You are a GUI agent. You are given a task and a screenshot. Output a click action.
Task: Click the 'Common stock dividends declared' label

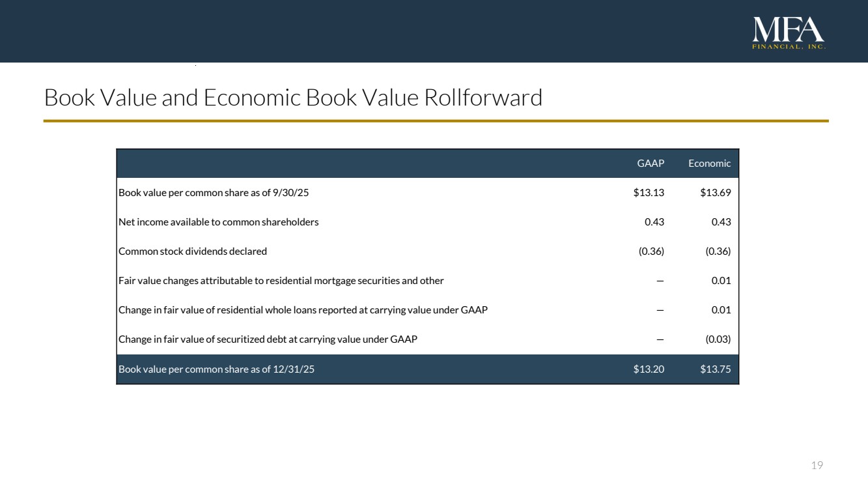(x=193, y=251)
